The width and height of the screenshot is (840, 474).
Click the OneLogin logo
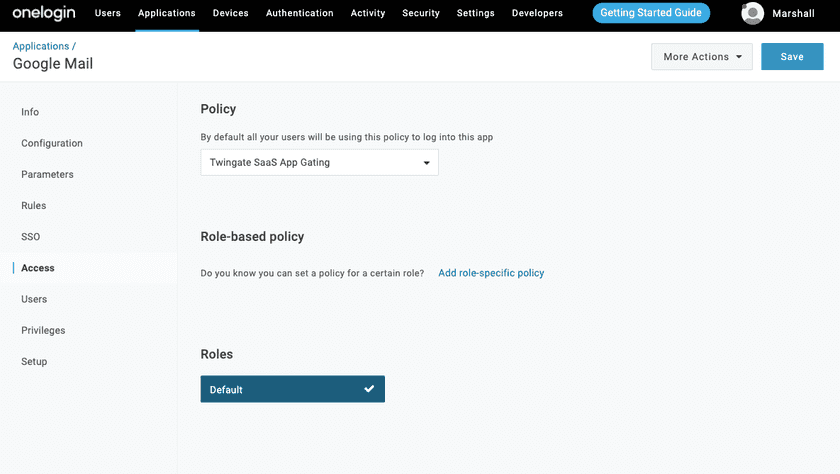click(x=43, y=13)
